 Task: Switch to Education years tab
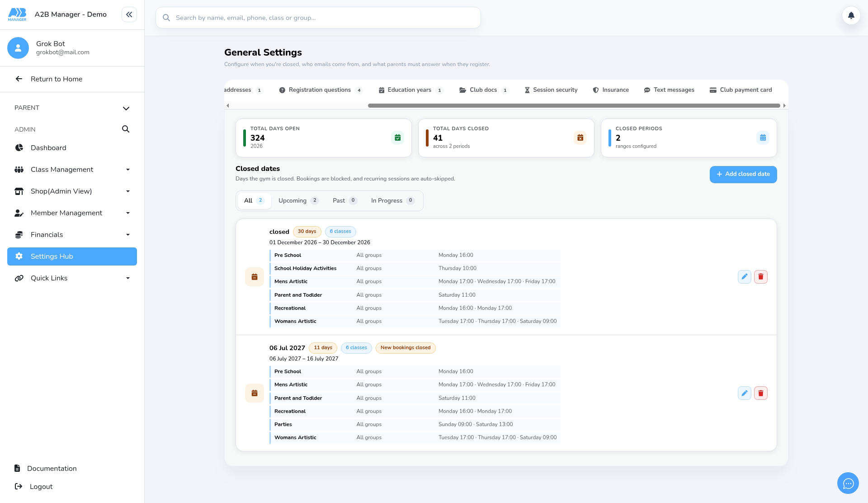(x=410, y=90)
